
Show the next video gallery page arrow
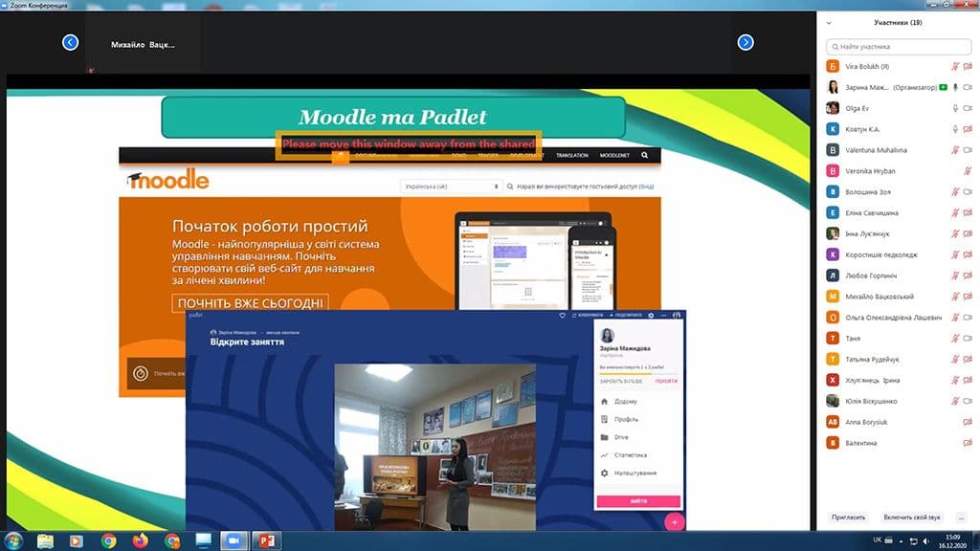click(x=745, y=42)
